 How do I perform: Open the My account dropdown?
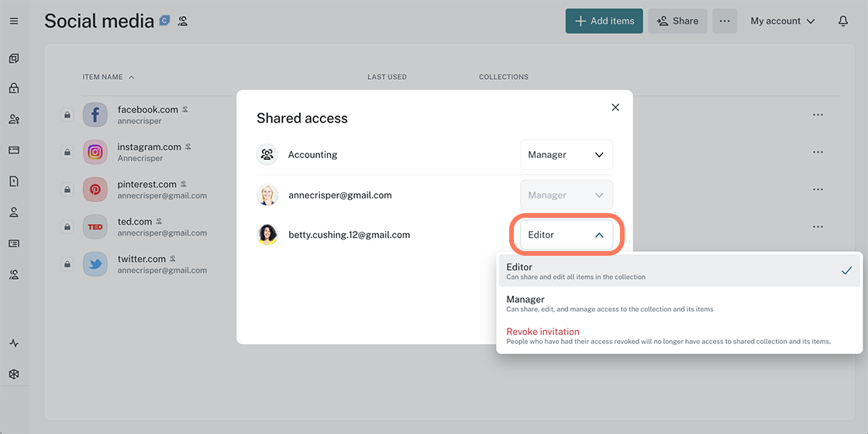(782, 21)
